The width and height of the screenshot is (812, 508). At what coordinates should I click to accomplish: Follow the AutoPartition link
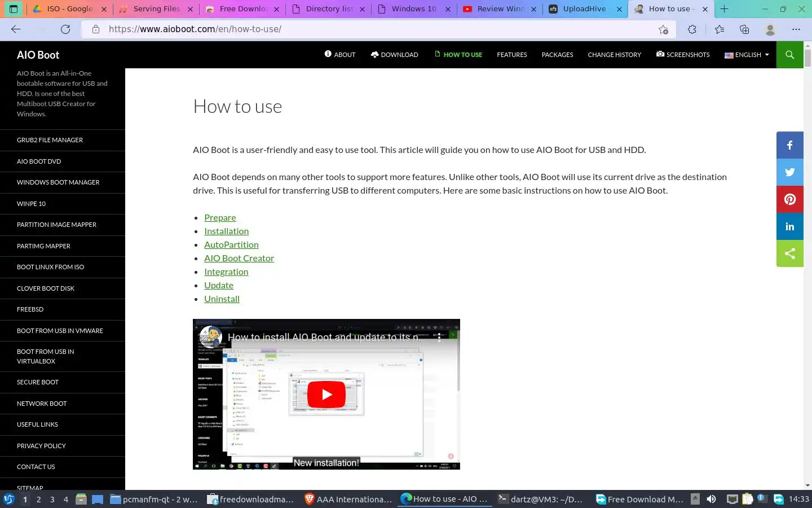(x=231, y=244)
